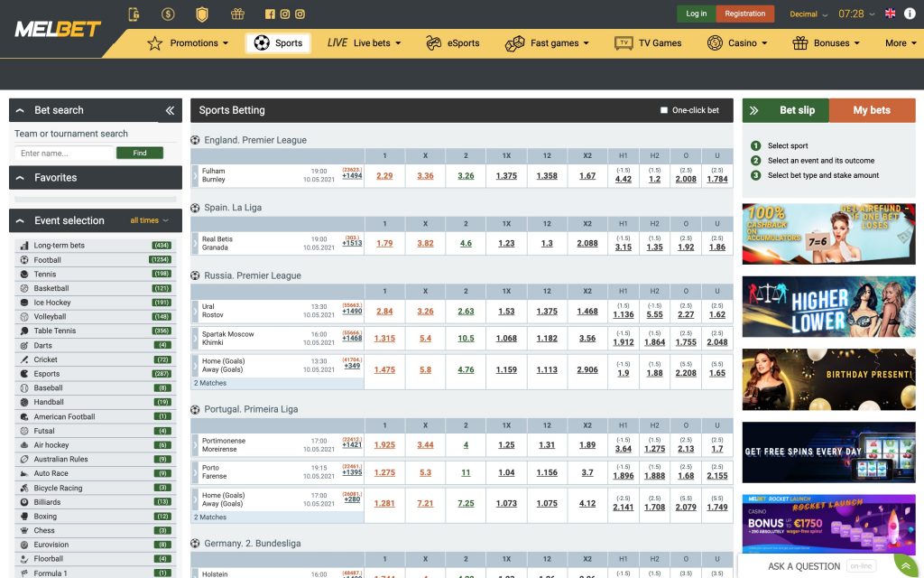Open the Russia. Premier League link

pyautogui.click(x=253, y=275)
